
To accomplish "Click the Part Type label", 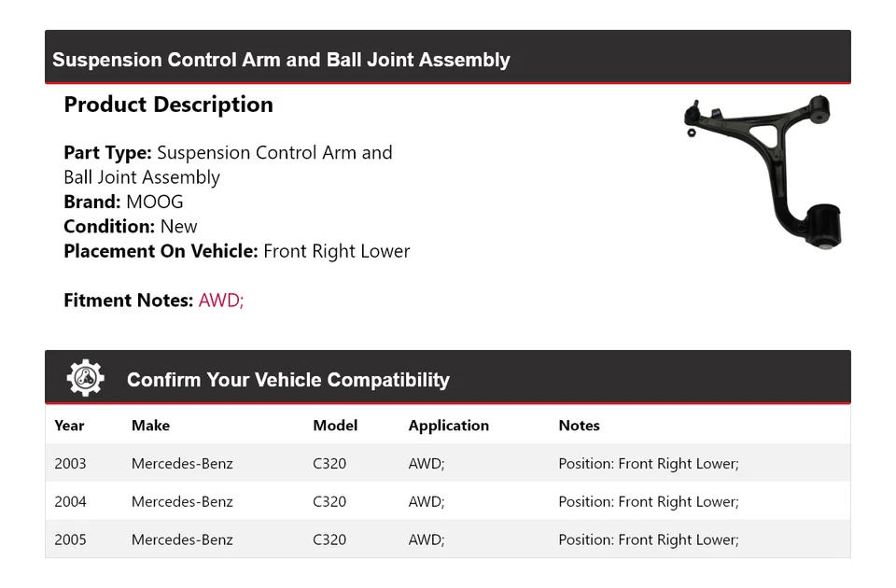I will click(x=107, y=153).
